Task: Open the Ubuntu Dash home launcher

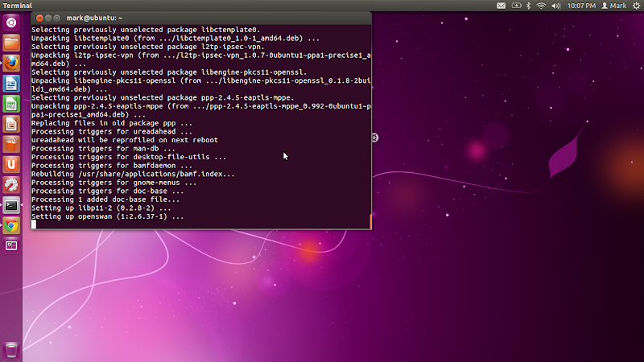Action: (x=11, y=23)
